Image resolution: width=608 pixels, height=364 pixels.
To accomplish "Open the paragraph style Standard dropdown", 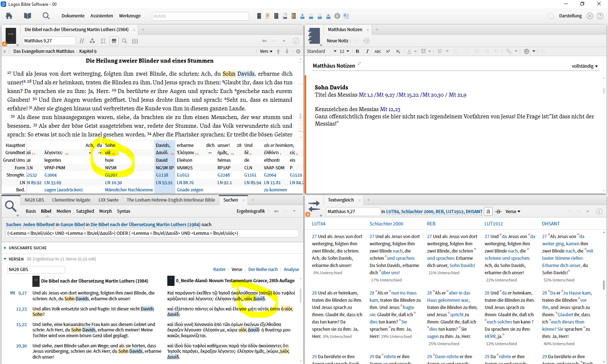I will click(322, 51).
